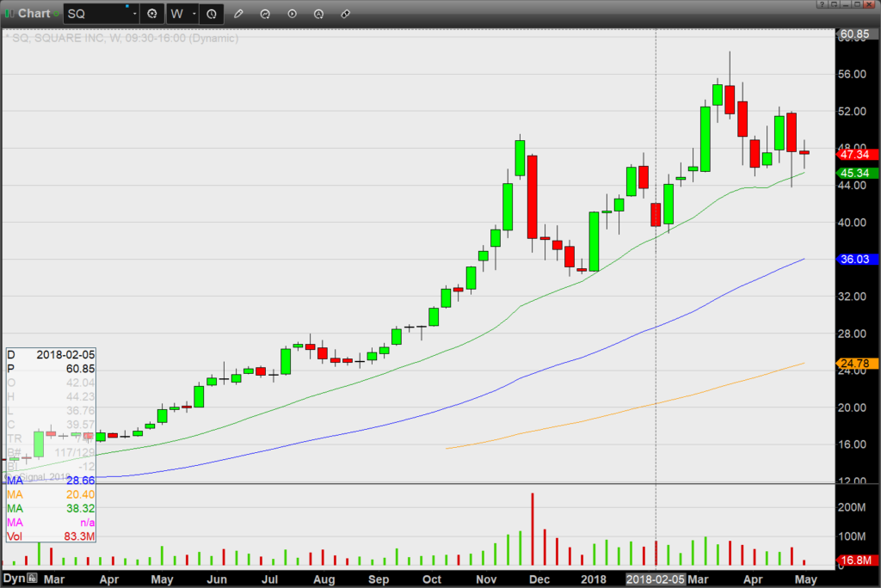Click small icon next to Dyn
The width and height of the screenshot is (881, 588).
[32, 578]
